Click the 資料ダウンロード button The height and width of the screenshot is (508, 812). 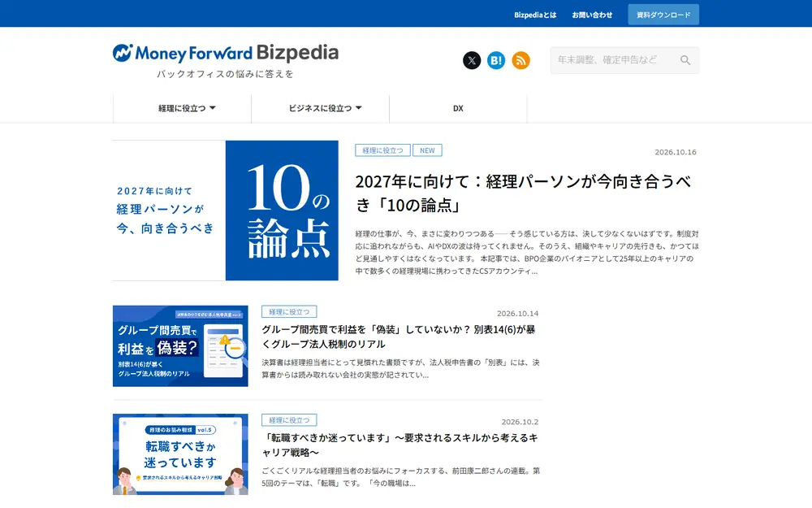(x=663, y=15)
